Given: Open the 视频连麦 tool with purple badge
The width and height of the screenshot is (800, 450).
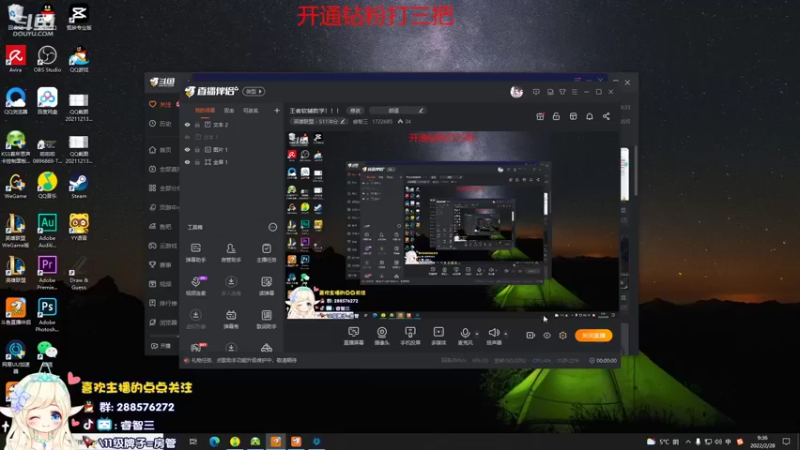Looking at the screenshot, I should coord(195,285).
